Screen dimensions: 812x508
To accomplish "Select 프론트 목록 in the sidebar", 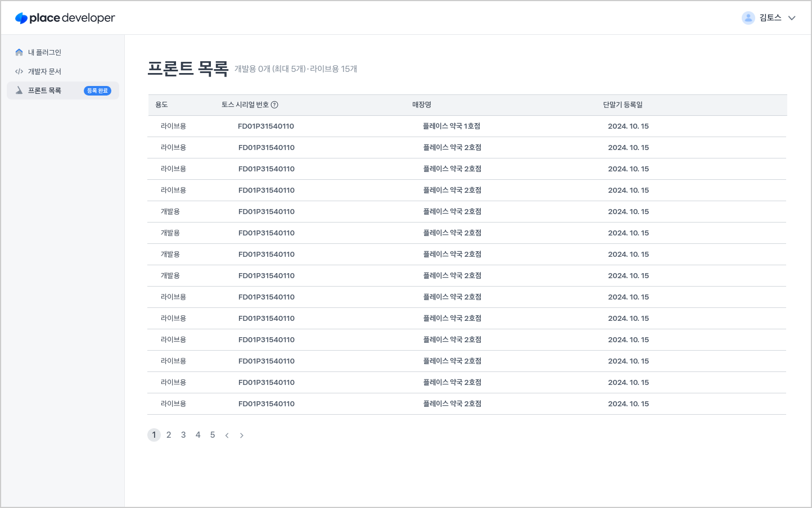I will (44, 90).
